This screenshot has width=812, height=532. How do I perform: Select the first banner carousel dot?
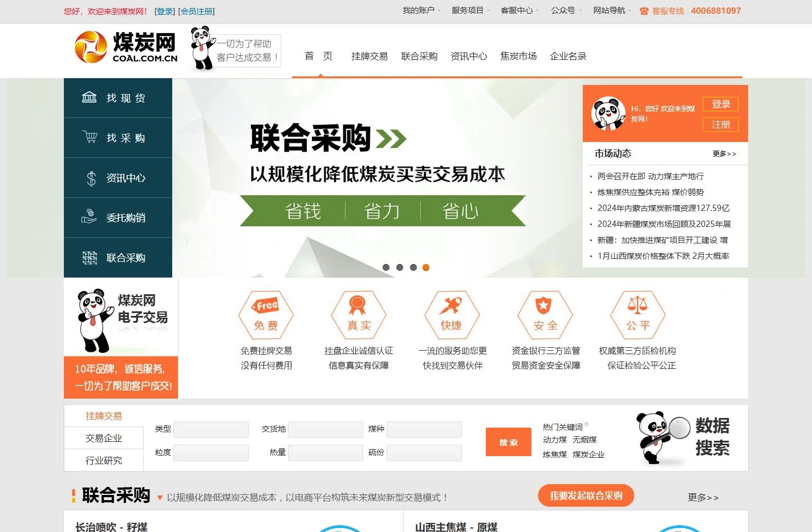click(386, 267)
